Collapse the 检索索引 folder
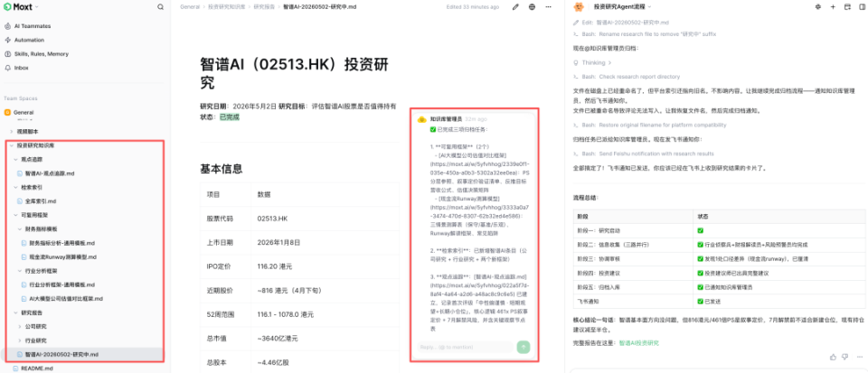 (x=15, y=187)
